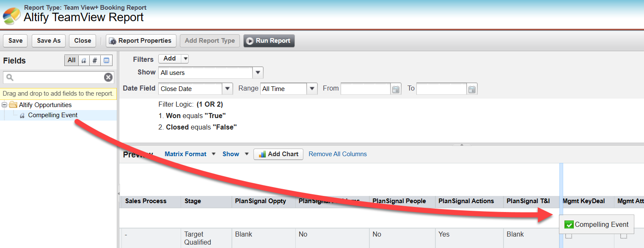Open the Preview Show dropdown

[235, 154]
